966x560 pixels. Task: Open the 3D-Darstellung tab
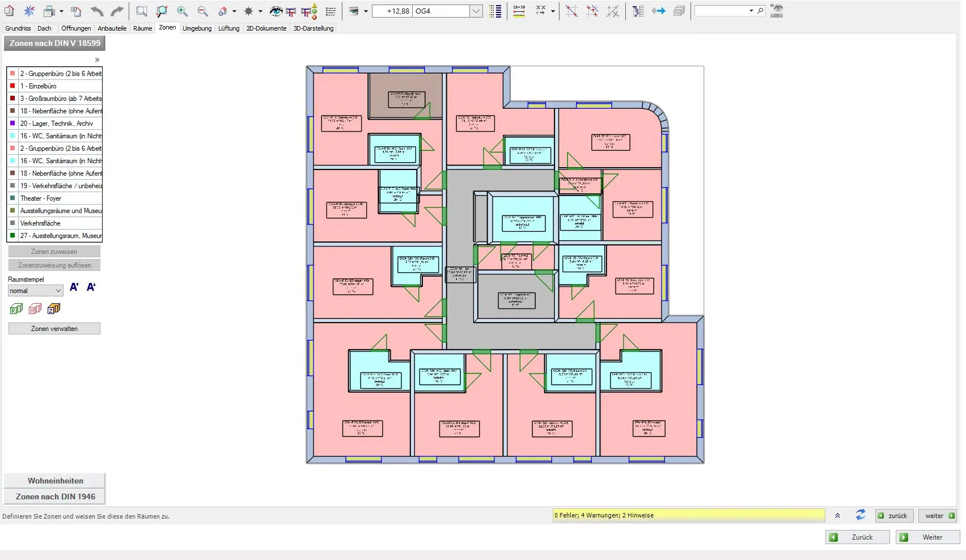313,28
